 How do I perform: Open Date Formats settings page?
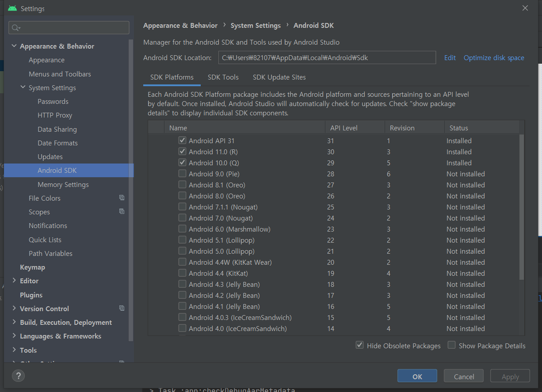click(57, 143)
